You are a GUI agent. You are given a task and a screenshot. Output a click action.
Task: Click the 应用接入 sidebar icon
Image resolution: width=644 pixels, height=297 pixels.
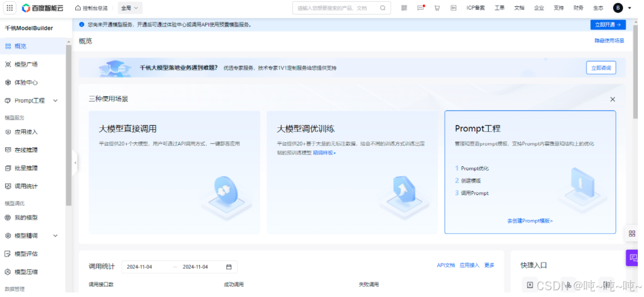(8, 132)
